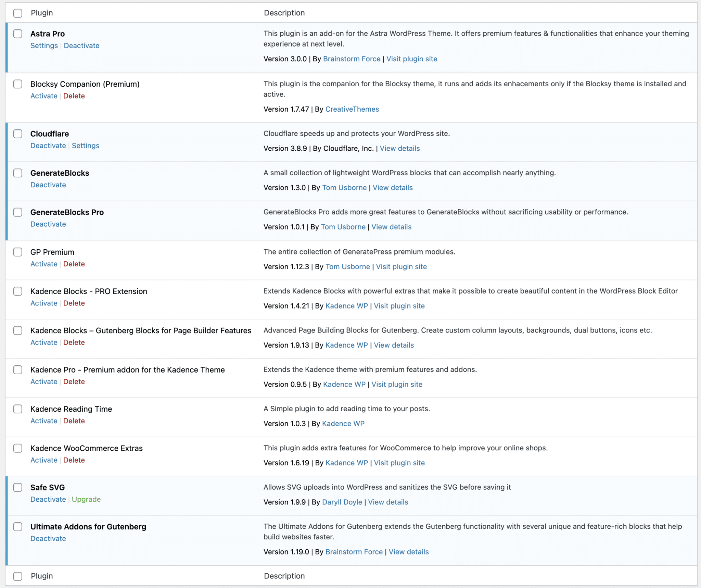The height and width of the screenshot is (588, 701).
Task: Toggle the footer select-all checkbox
Action: tap(18, 576)
